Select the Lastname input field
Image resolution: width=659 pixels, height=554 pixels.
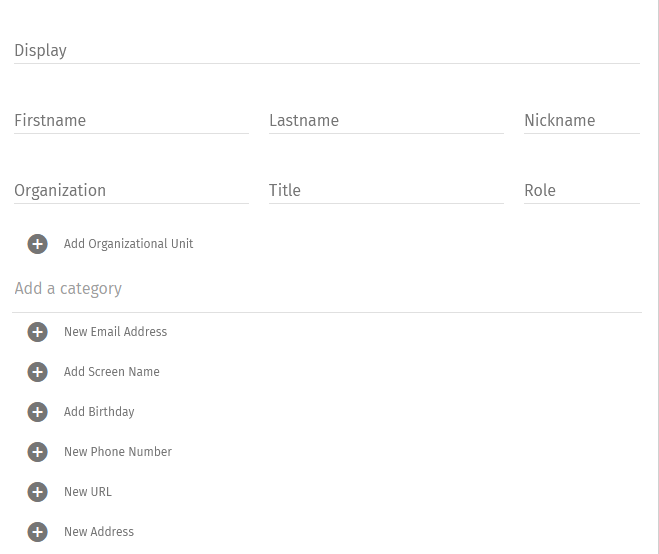(x=386, y=121)
